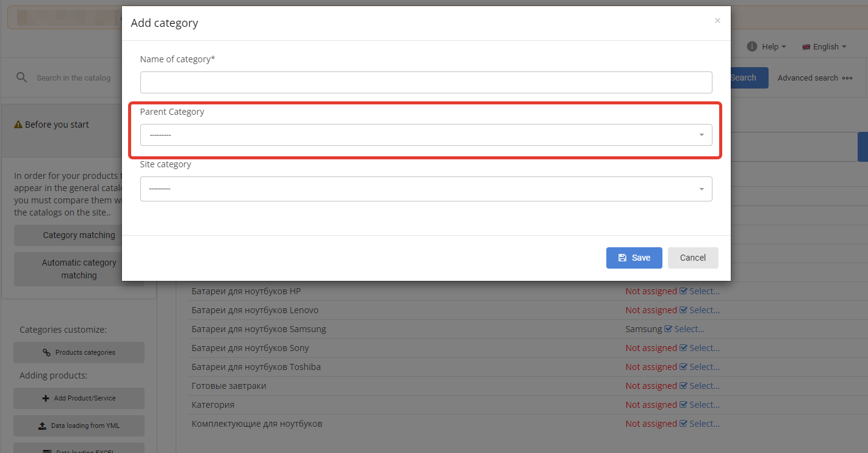Expand the Site category dropdown
The width and height of the screenshot is (868, 453).
click(x=426, y=189)
